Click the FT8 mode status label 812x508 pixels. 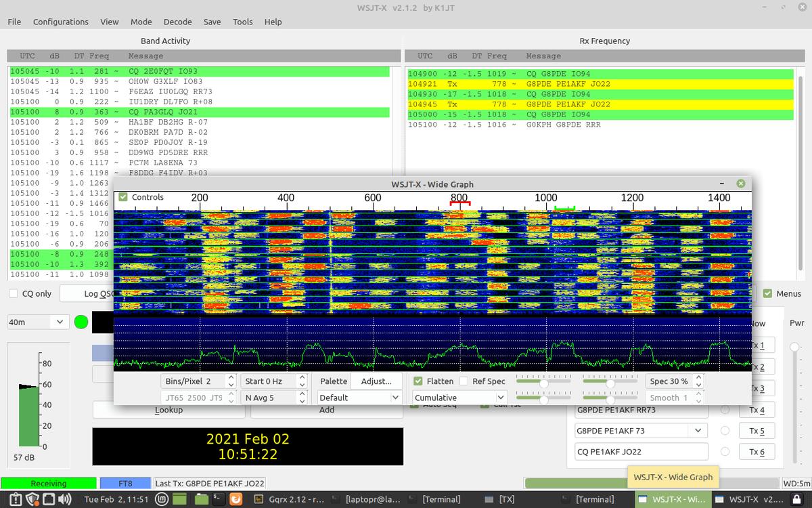click(x=125, y=484)
